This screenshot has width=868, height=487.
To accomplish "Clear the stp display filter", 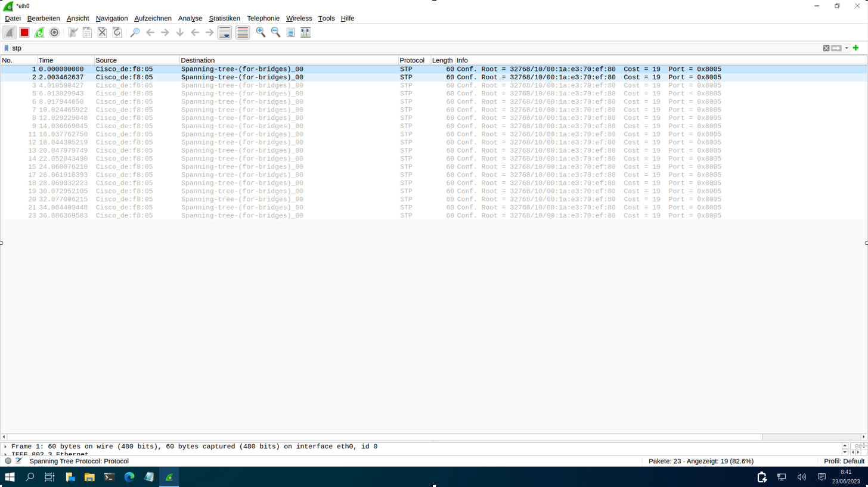I will tap(826, 48).
